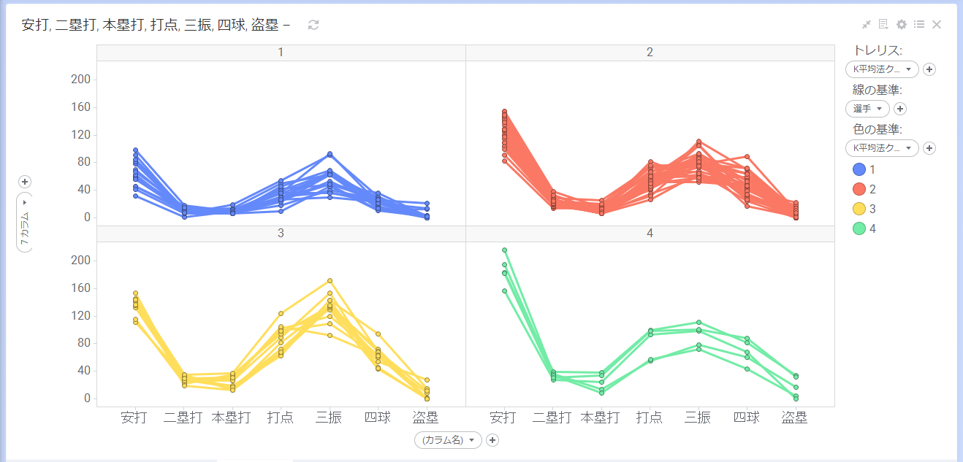Open the 選手 line-by dropdown

tap(867, 109)
